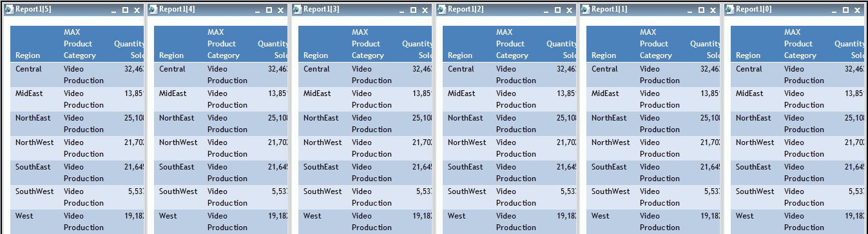The image size is (868, 234).
Task: Click the Report1[2] window icon
Action: pyautogui.click(x=442, y=10)
